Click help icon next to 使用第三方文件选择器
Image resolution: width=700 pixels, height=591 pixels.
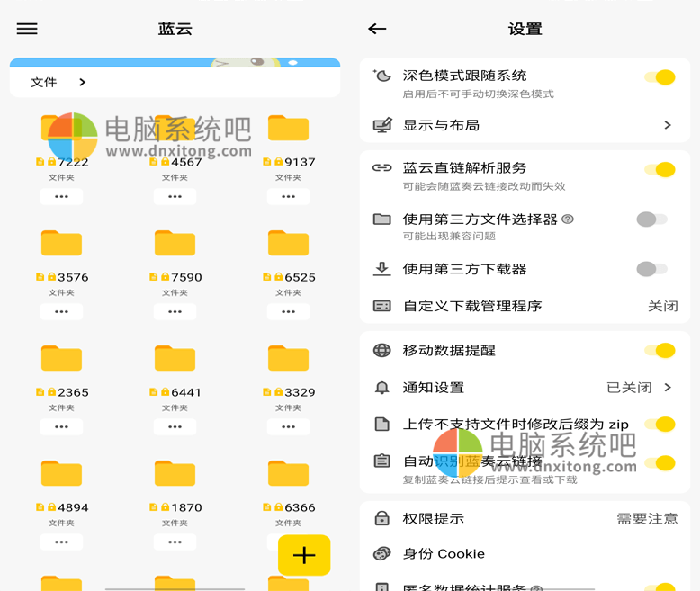point(568,219)
